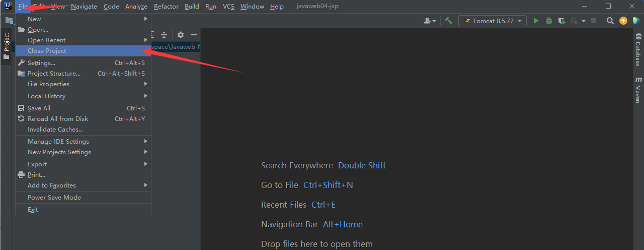
Task: Click the Double Shift shortcut hint
Action: point(362,165)
